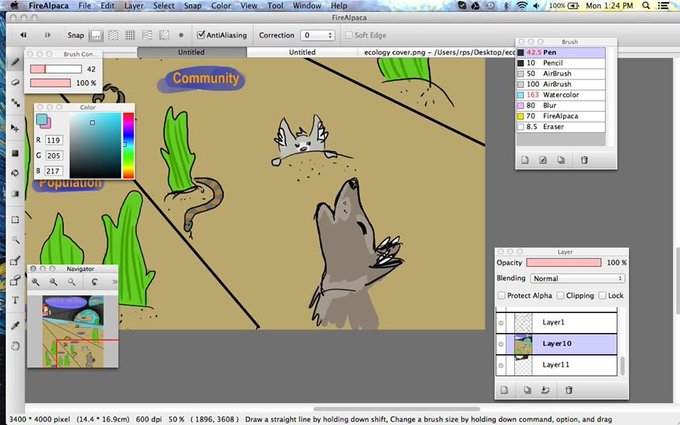This screenshot has width=680, height=425.
Task: Choose the Eyedropper tool
Action: (15, 325)
